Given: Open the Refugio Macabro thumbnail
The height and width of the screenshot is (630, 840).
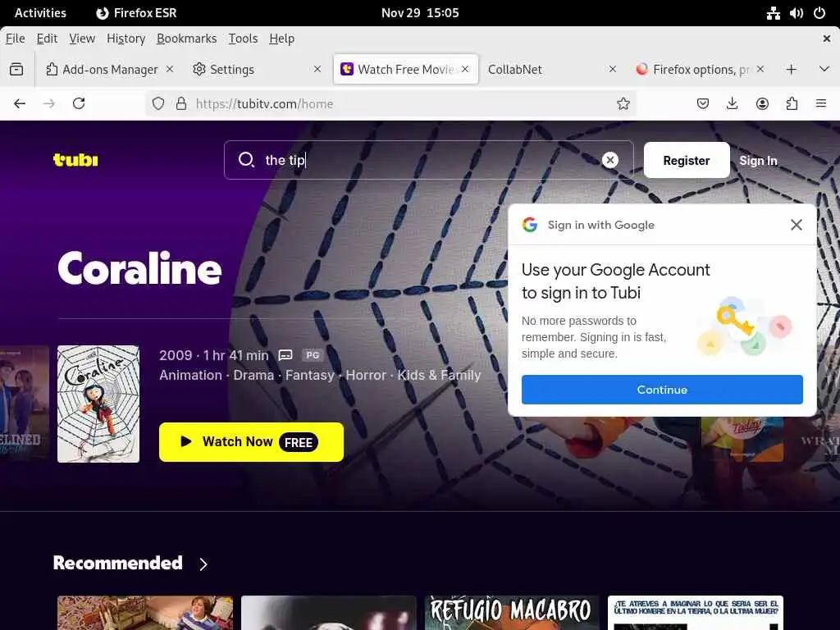Looking at the screenshot, I should point(512,612).
